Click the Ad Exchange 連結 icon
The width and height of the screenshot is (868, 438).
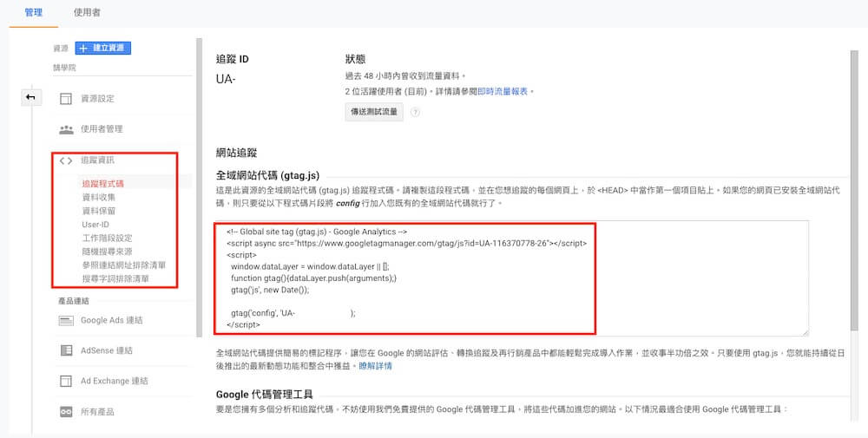coord(66,381)
